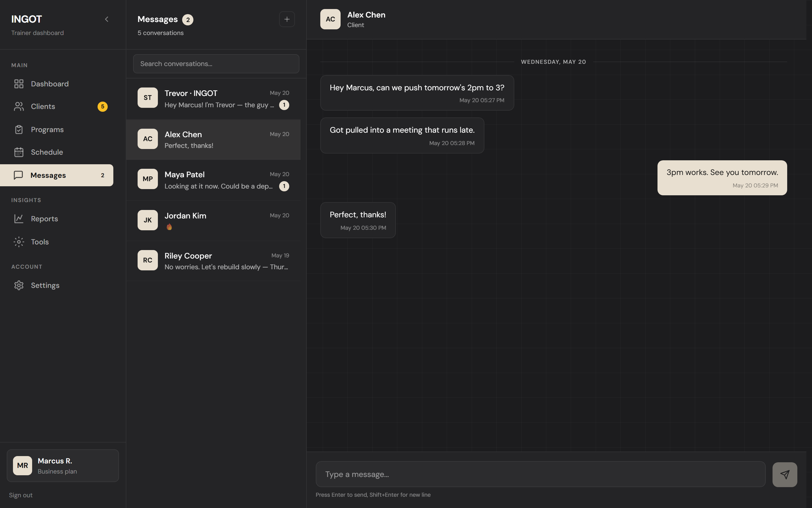The image size is (812, 508).
Task: Click the AC avatar in chat header
Action: [330, 19]
